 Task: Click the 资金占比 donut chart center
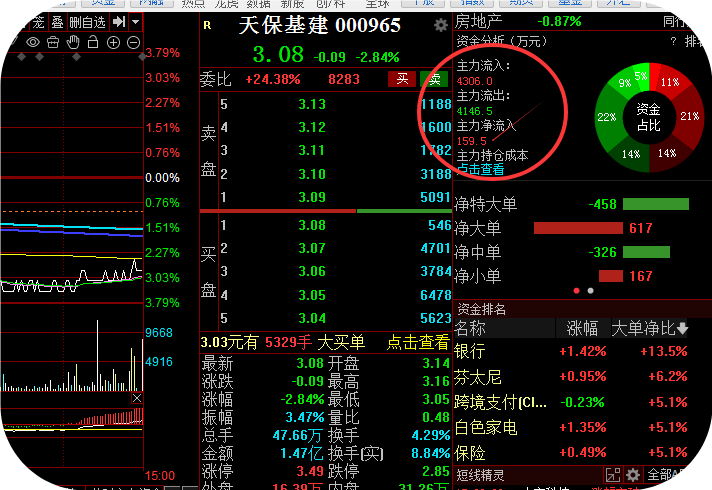point(648,117)
